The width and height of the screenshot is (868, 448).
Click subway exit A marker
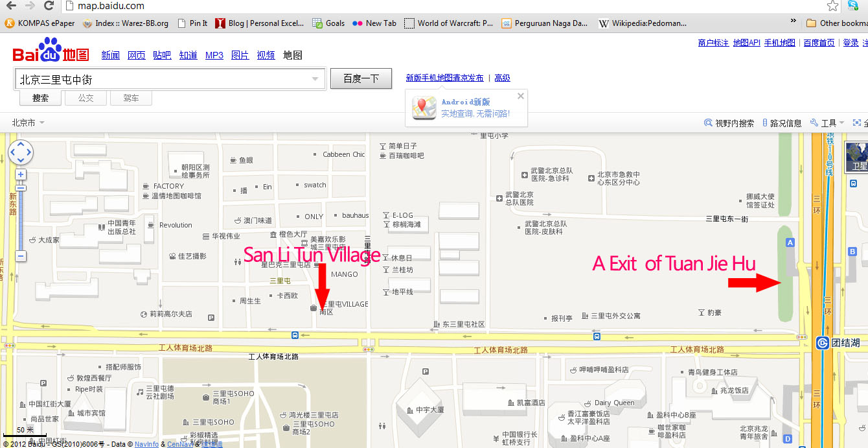(790, 242)
